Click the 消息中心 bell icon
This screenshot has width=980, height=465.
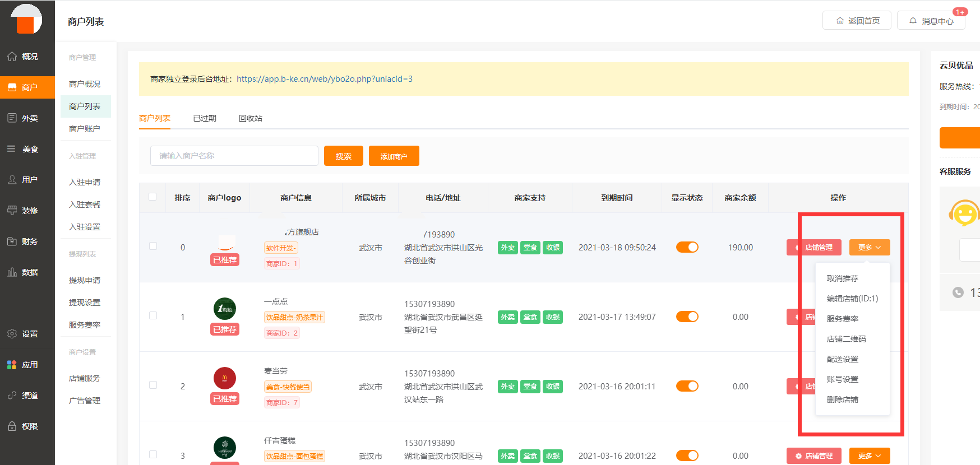tap(913, 21)
